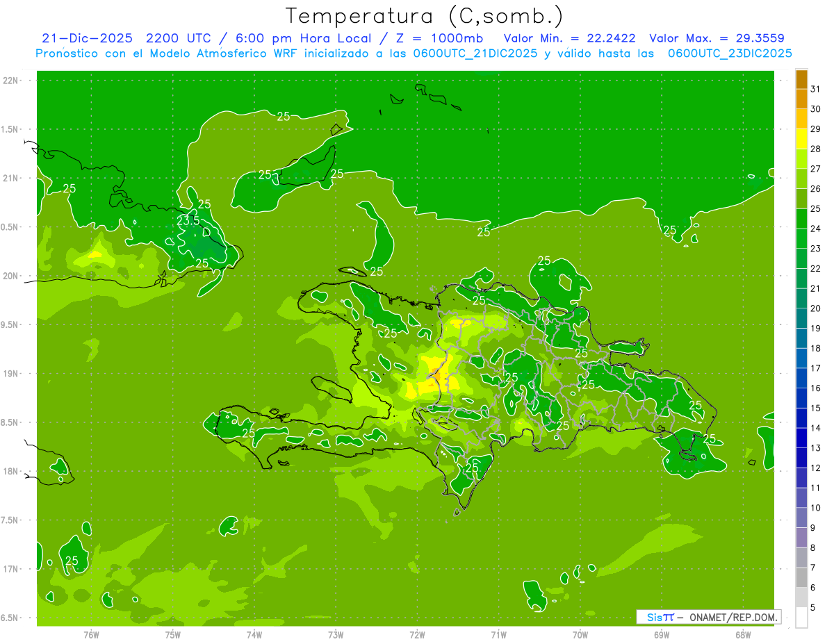This screenshot has height=644, width=834.
Task: Select the white swatch below 5
Action: coord(801,618)
